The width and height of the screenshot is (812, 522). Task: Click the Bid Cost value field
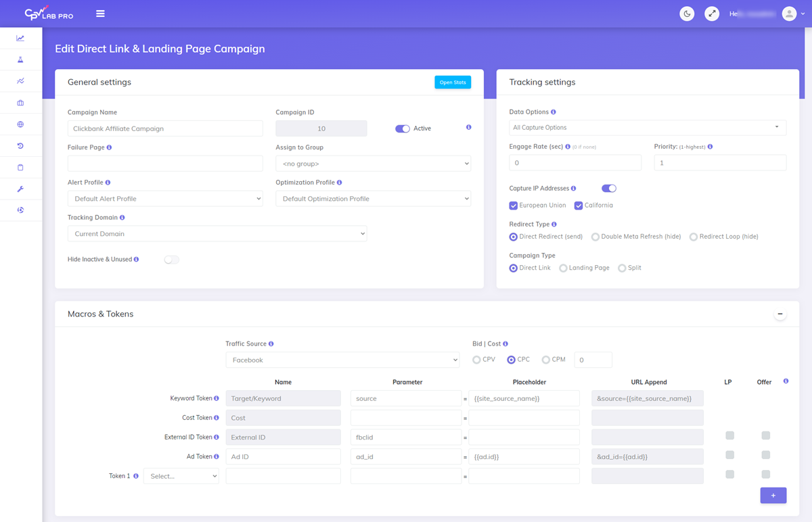(x=593, y=360)
